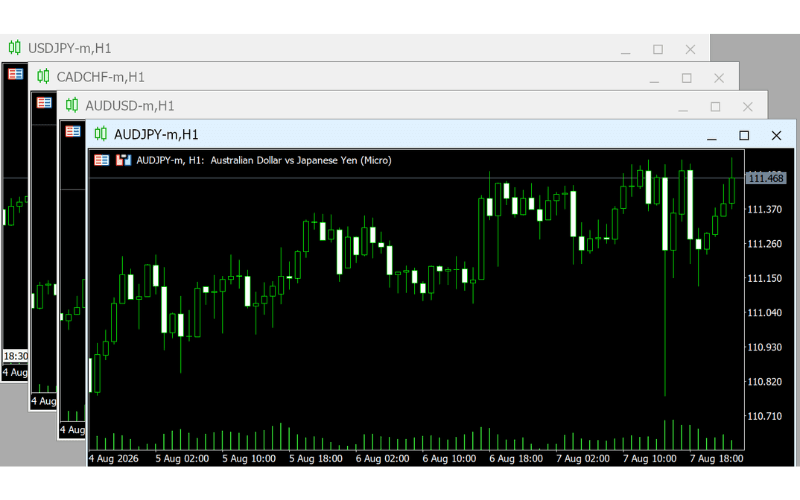Image resolution: width=800 pixels, height=500 pixels.
Task: Click the AUDUSD-m,H1 window candlestick icon
Action: (x=72, y=105)
